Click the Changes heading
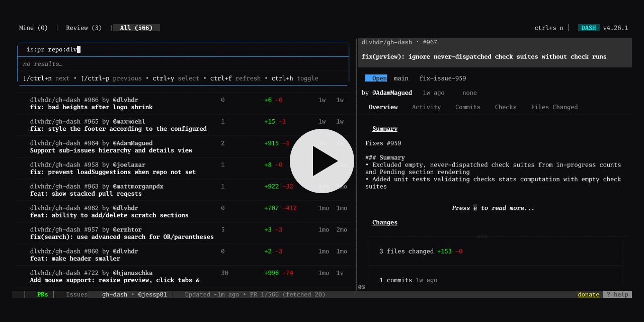 click(x=385, y=222)
